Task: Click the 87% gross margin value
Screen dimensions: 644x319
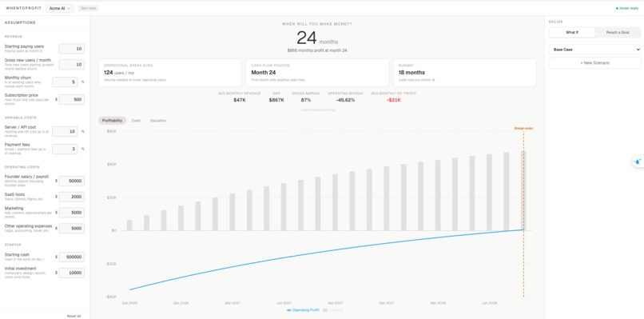Action: 305,100
